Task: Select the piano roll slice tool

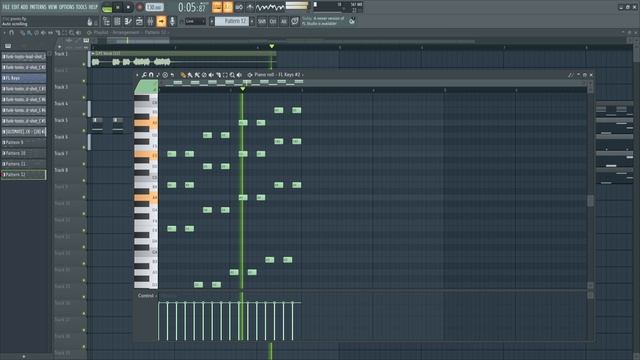Action: click(218, 75)
